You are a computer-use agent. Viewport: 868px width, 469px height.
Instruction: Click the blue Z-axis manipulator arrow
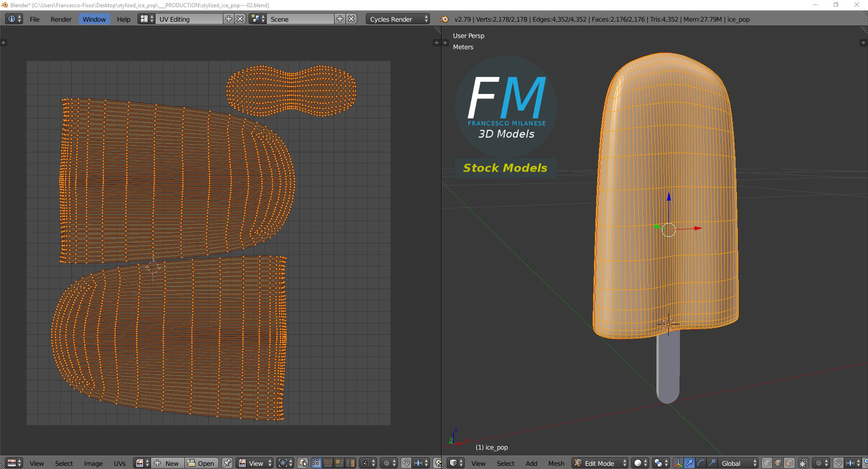(x=669, y=197)
